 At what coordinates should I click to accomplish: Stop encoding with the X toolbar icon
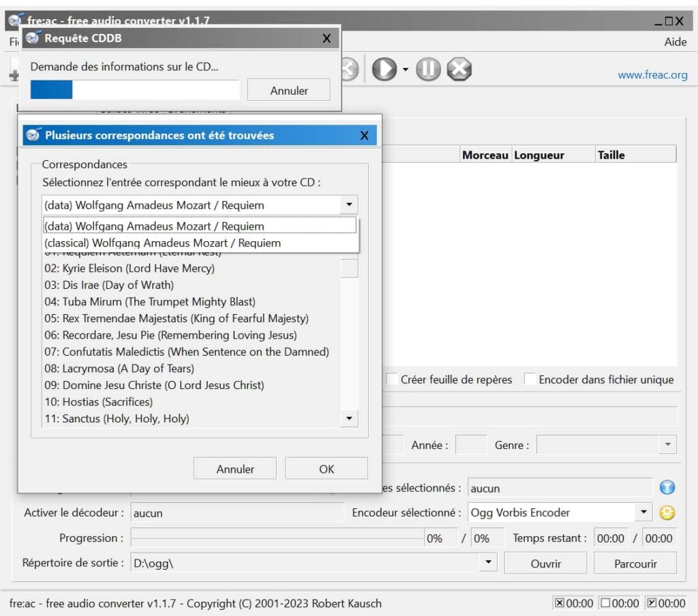(459, 70)
